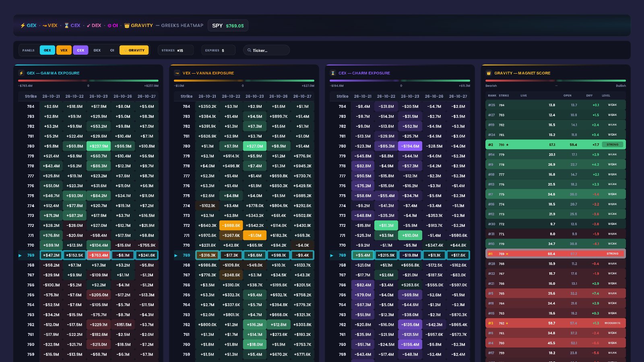Click the circle icon beside OI in the header
This screenshot has width=644, height=362.
click(x=109, y=25)
